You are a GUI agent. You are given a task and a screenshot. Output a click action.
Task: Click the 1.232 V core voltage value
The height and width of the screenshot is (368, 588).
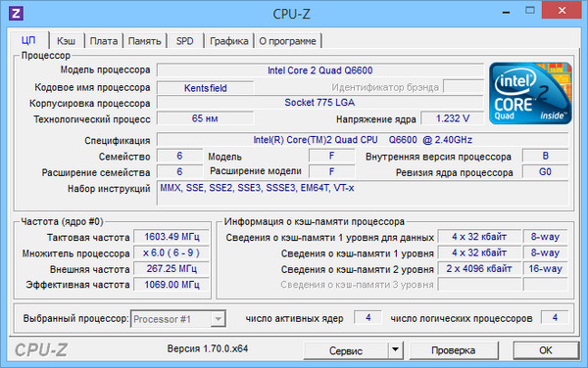point(452,118)
